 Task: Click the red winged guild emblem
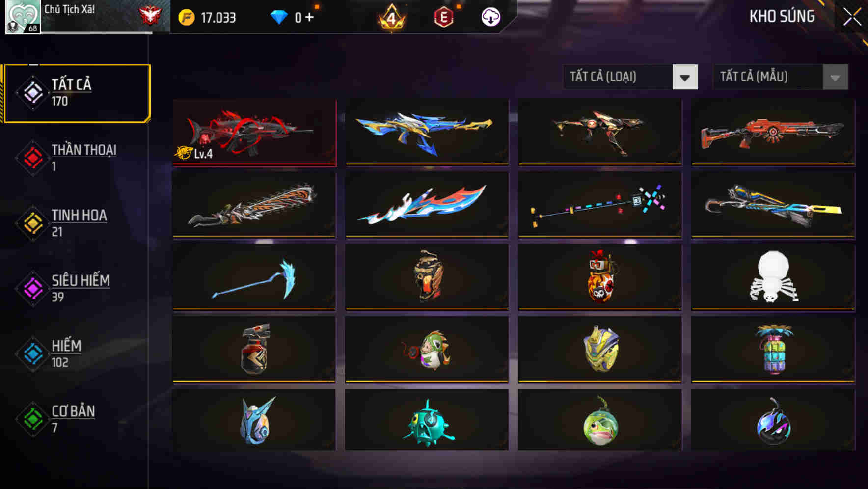click(x=150, y=16)
